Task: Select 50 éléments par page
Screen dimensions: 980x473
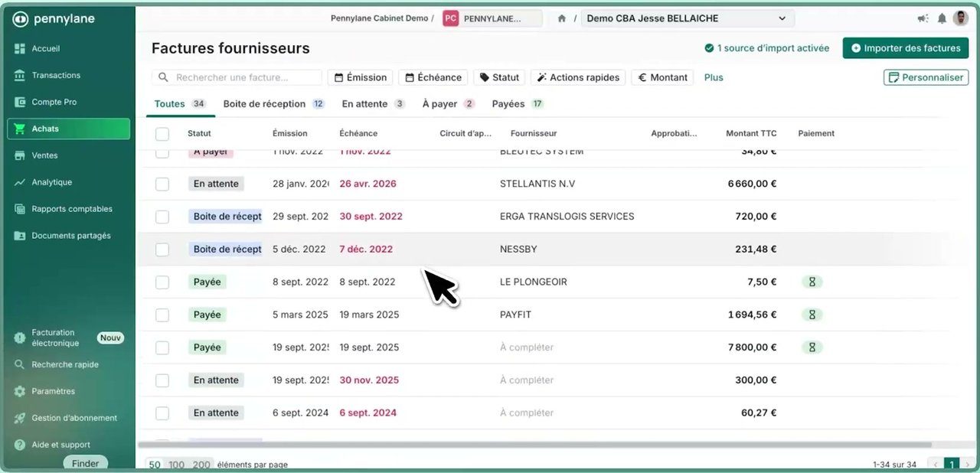Action: 155,465
